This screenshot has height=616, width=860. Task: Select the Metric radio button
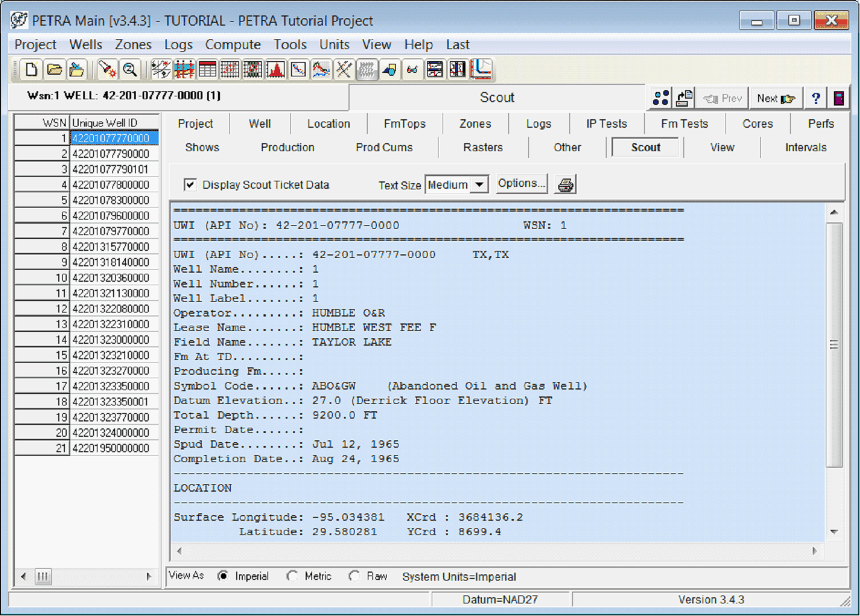293,576
